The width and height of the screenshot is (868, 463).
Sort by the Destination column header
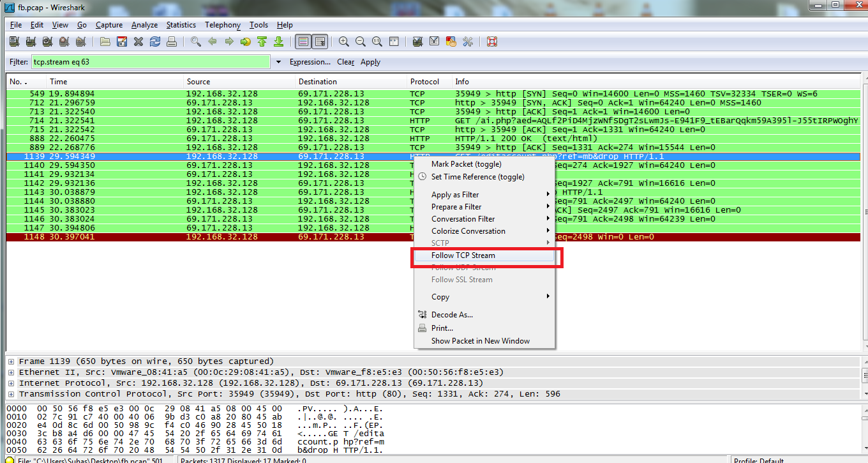click(x=351, y=82)
